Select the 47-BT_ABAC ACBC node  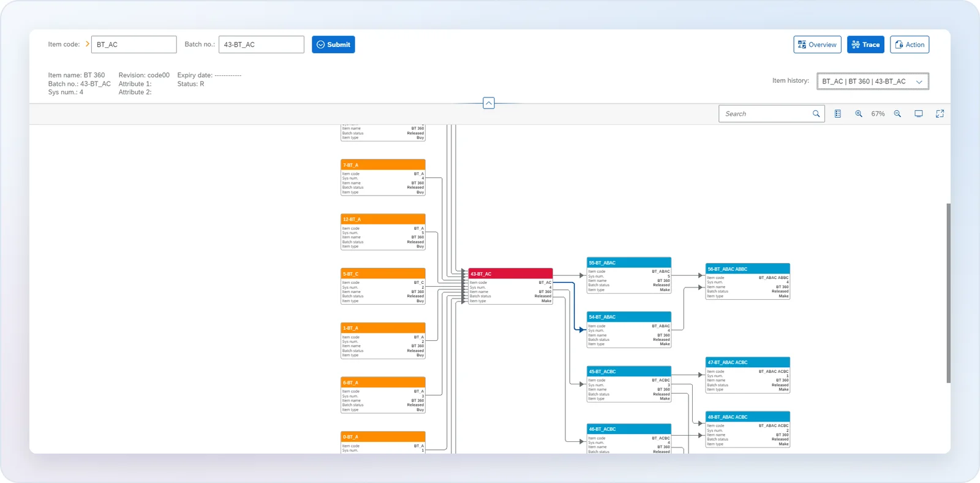pos(748,375)
